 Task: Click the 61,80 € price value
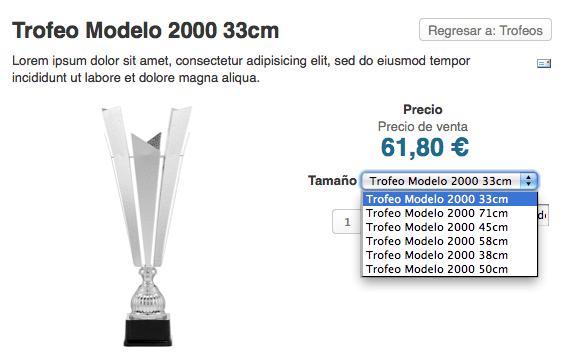pos(425,148)
